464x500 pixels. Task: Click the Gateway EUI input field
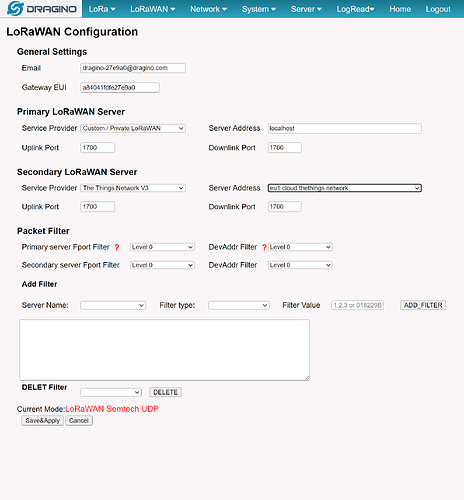point(120,88)
